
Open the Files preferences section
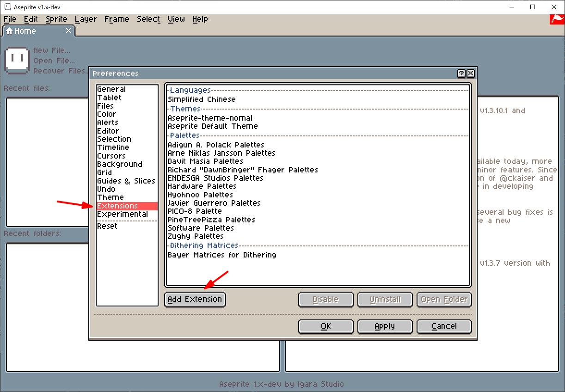[127, 106]
